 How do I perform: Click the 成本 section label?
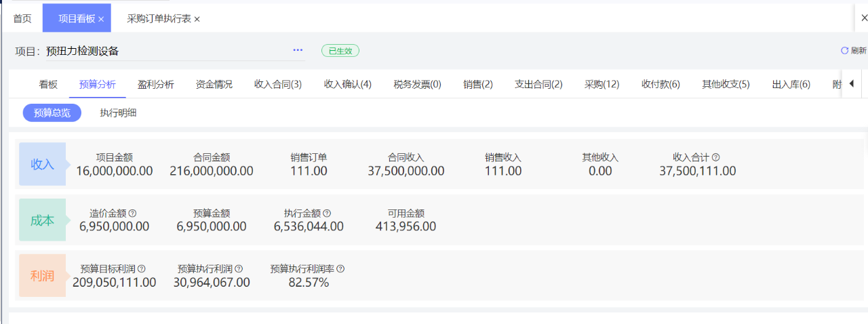[x=42, y=220]
